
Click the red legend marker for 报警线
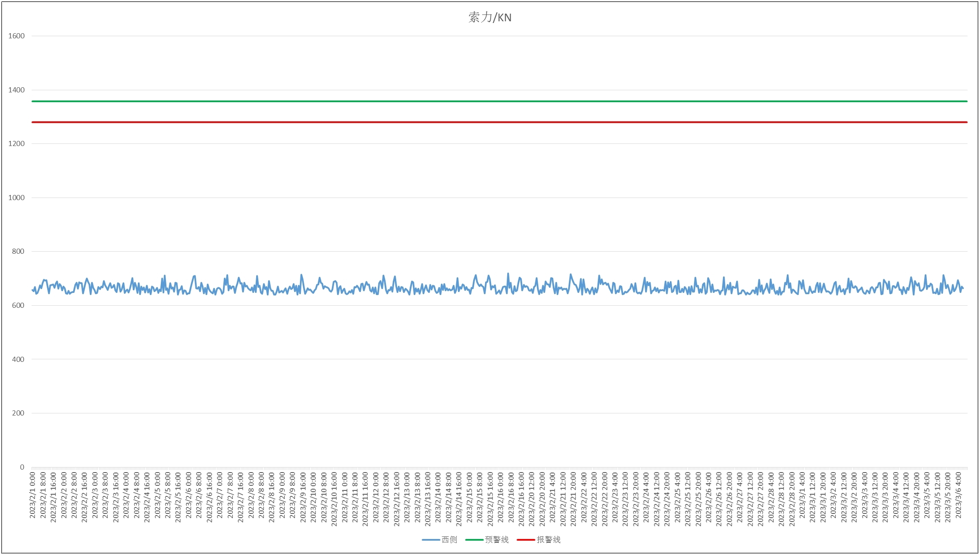[526, 540]
